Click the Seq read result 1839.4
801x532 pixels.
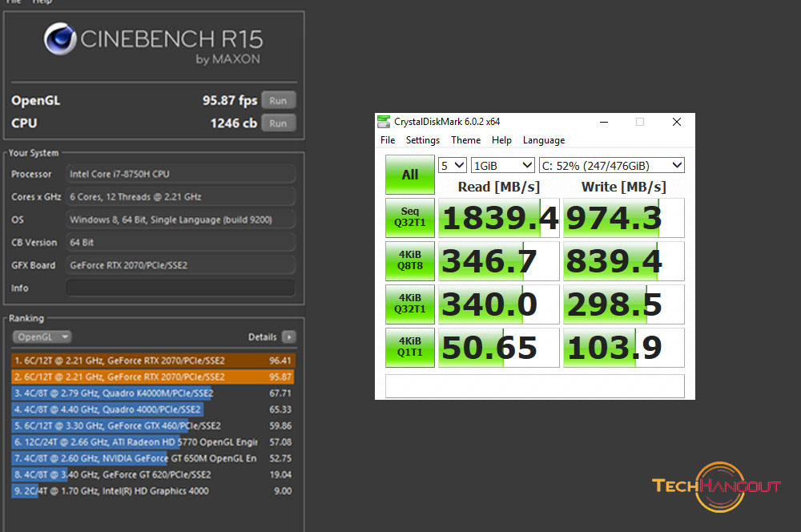point(499,218)
